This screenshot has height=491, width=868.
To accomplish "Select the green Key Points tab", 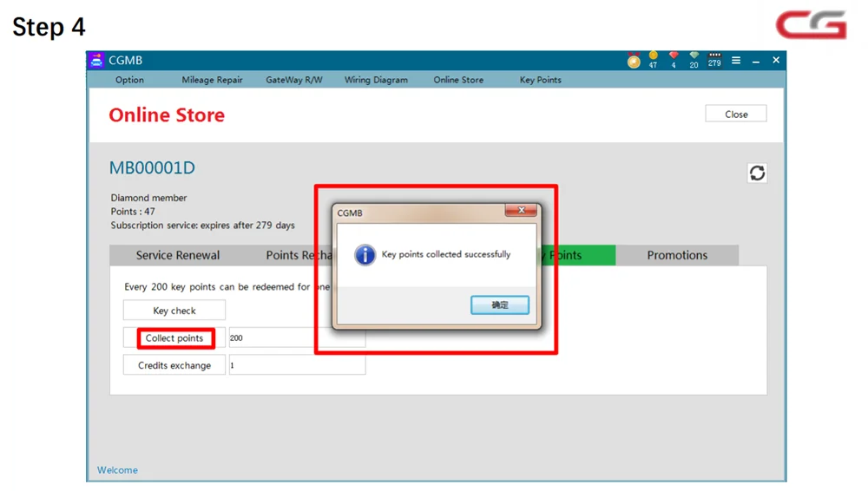I will 578,255.
